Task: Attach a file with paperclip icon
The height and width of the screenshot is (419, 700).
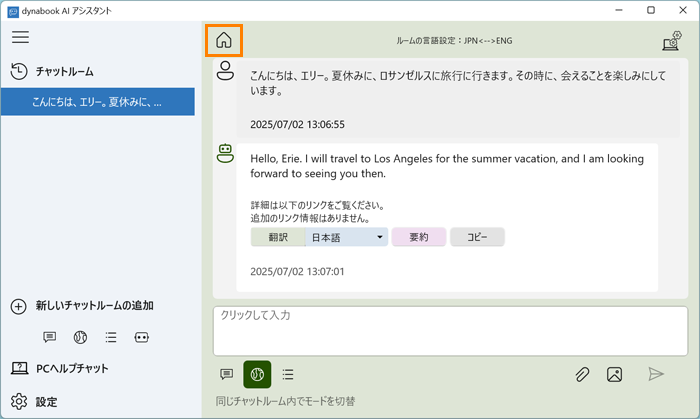Action: pos(582,374)
